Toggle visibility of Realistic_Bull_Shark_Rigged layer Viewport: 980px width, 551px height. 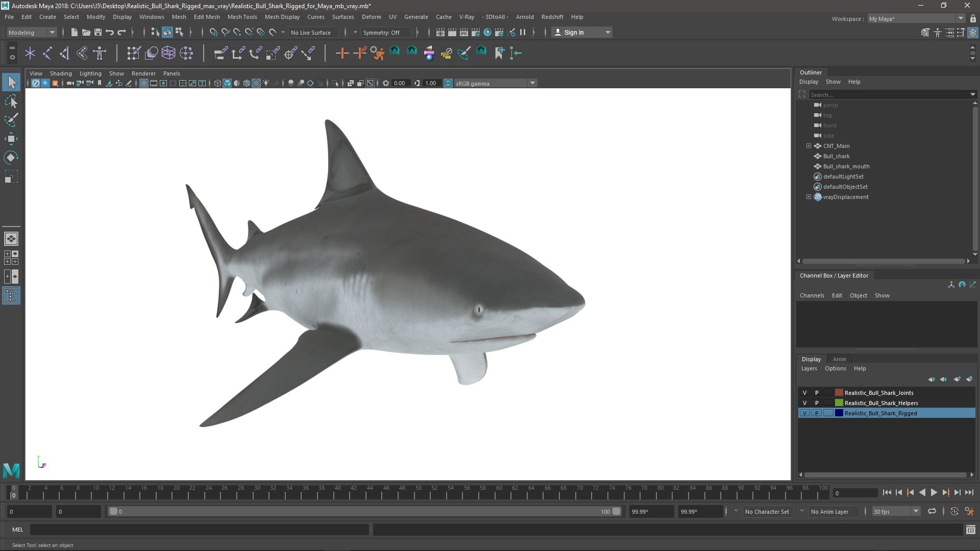[x=804, y=413]
